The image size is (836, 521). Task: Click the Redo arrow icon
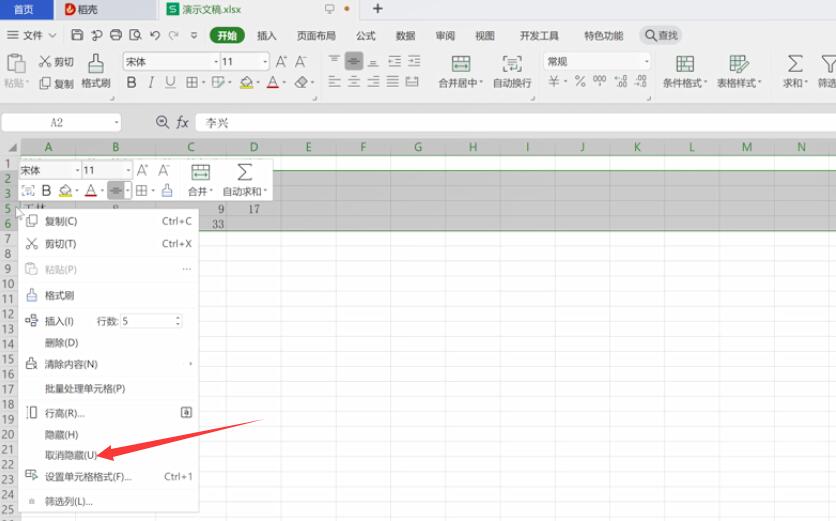click(173, 35)
